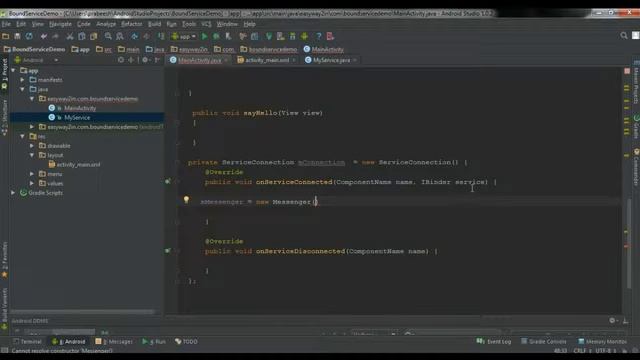
Task: Click the yellow lightbulb quick-fix icon
Action: [x=186, y=199]
